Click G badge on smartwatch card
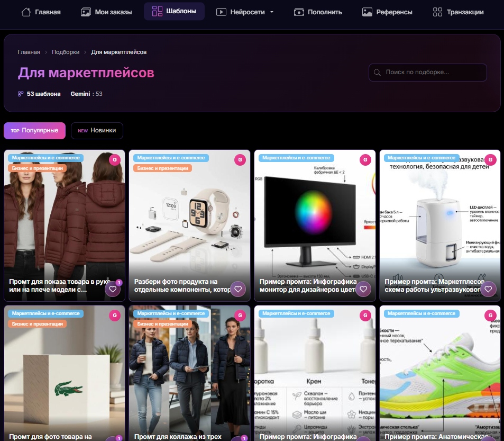504x441 pixels. (240, 159)
